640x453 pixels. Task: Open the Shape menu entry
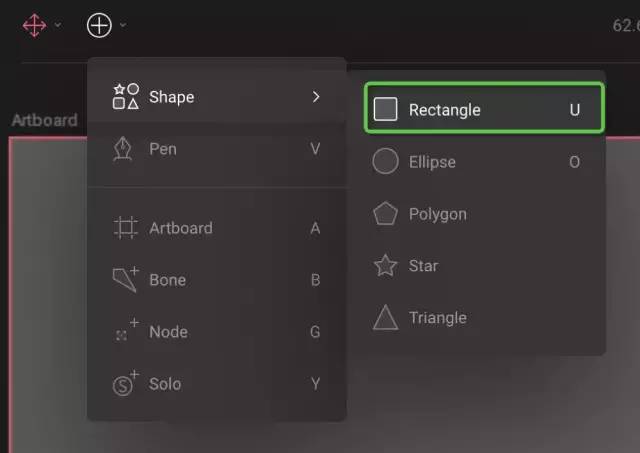click(217, 97)
